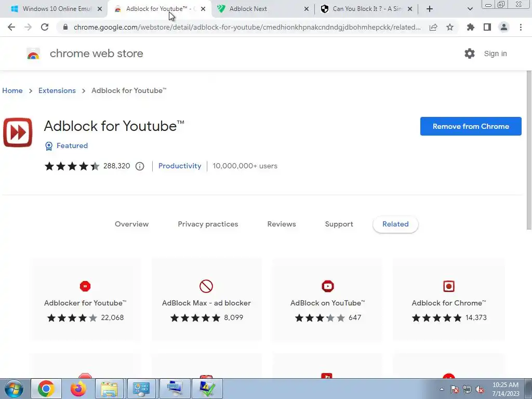Click the rating info icon
This screenshot has width=532, height=399.
140,166
